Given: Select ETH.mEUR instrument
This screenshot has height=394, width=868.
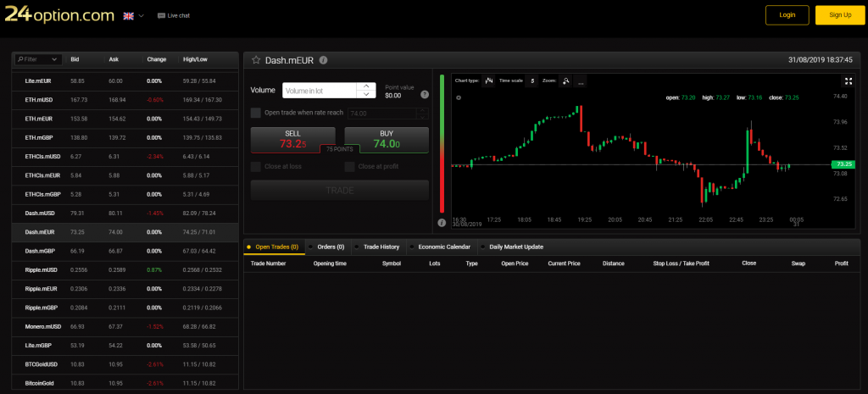Looking at the screenshot, I should coord(125,119).
